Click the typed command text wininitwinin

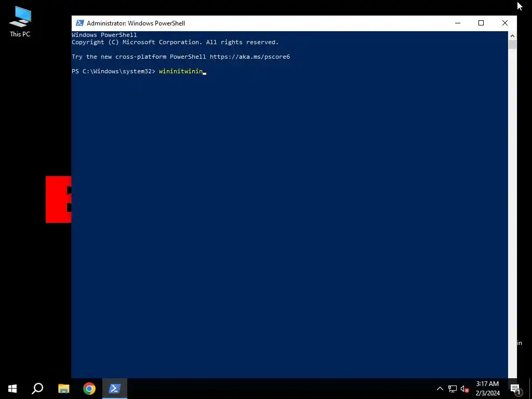181,71
